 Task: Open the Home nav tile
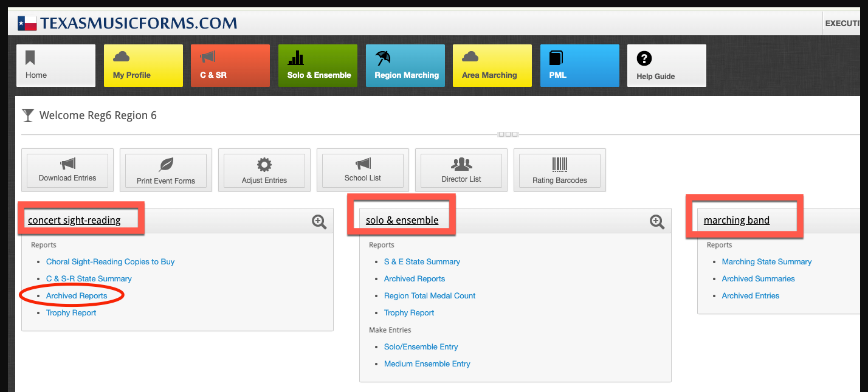point(56,66)
